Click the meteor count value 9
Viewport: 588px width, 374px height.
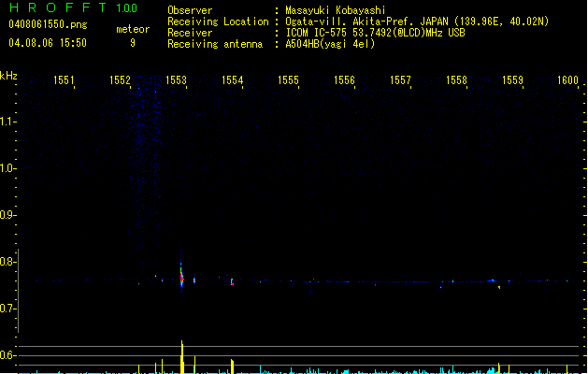click(x=133, y=43)
